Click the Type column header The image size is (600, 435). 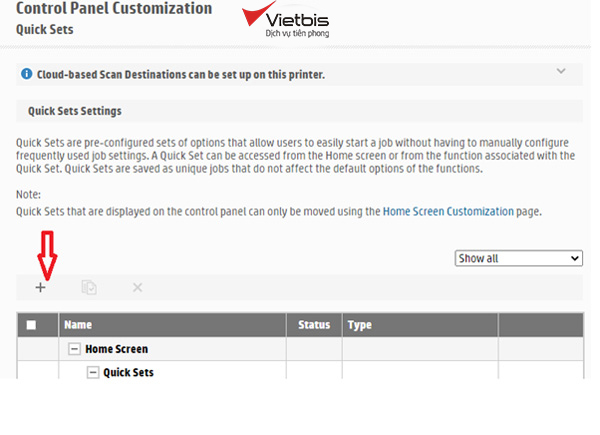359,325
